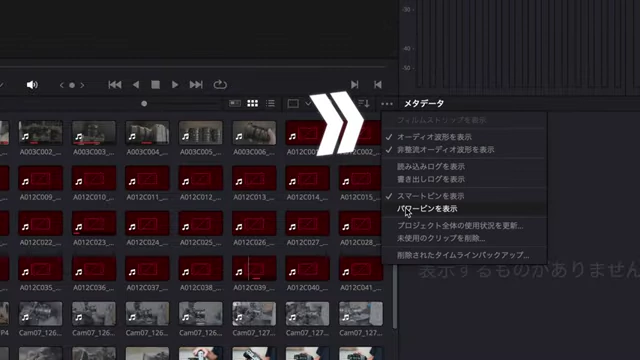Click clip name A012C037_
640x360 pixels.
click(x=147, y=288)
